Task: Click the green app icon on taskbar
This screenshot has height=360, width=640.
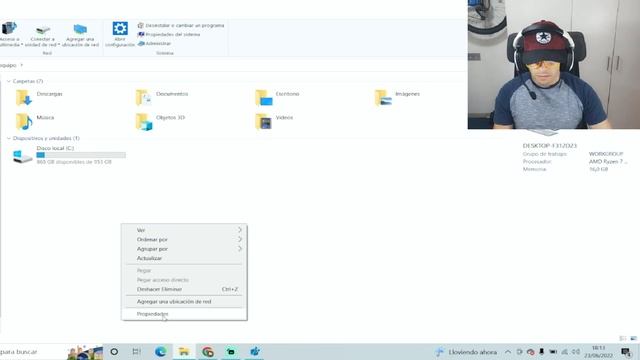Action: pyautogui.click(x=231, y=352)
